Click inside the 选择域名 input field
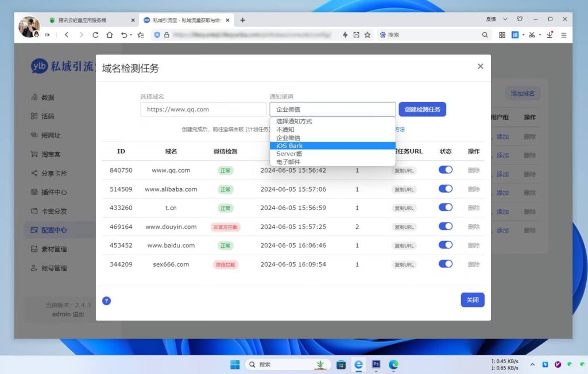 [203, 109]
